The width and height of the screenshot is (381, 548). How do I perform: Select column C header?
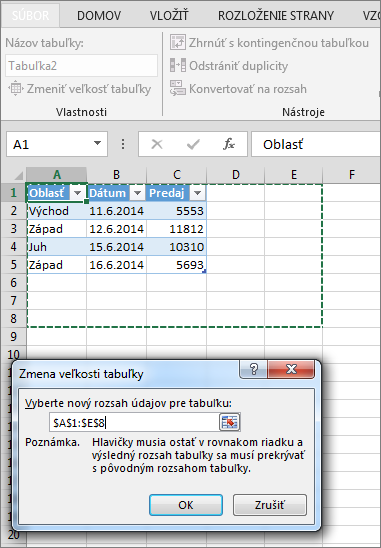[x=177, y=174]
